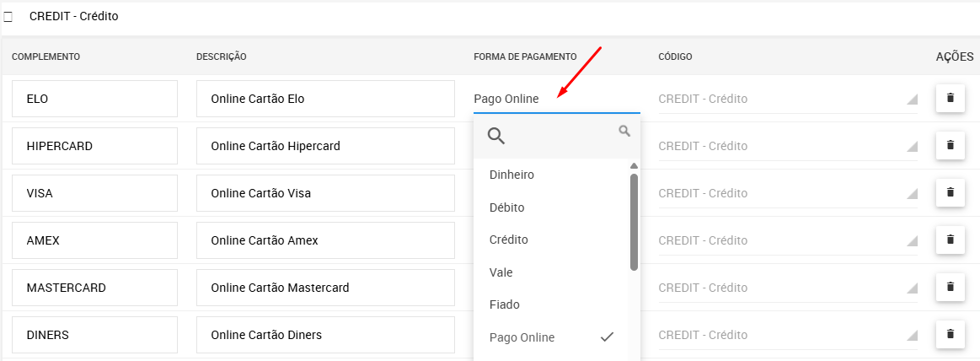Screen dimensions: 980x361
Task: Choose Pago Online from the payment list
Action: click(x=551, y=337)
